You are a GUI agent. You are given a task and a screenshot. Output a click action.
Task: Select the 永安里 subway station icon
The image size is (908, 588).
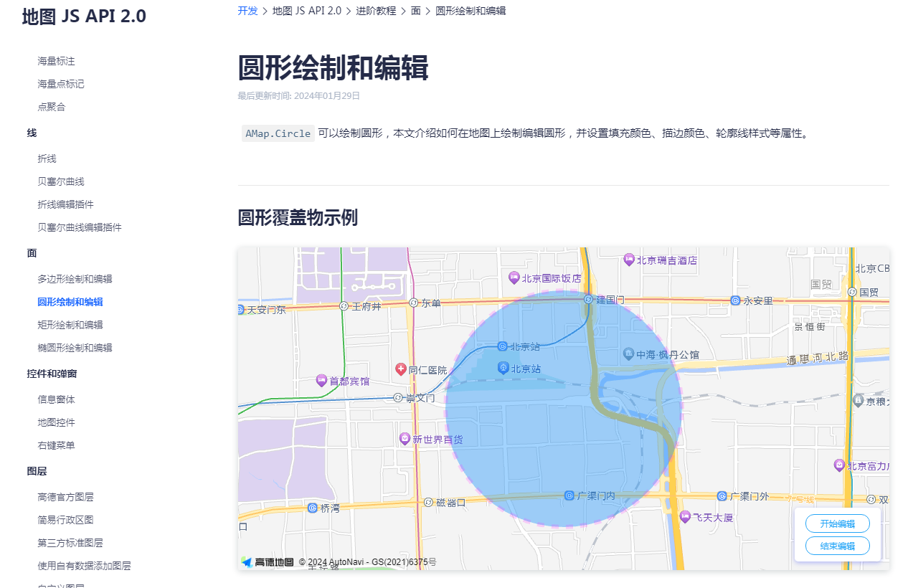pyautogui.click(x=735, y=300)
